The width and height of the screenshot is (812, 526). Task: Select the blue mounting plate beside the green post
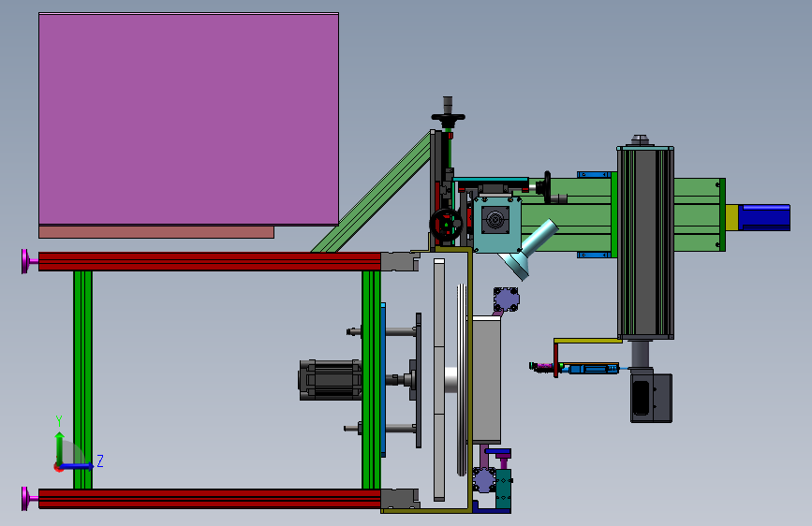[383, 380]
